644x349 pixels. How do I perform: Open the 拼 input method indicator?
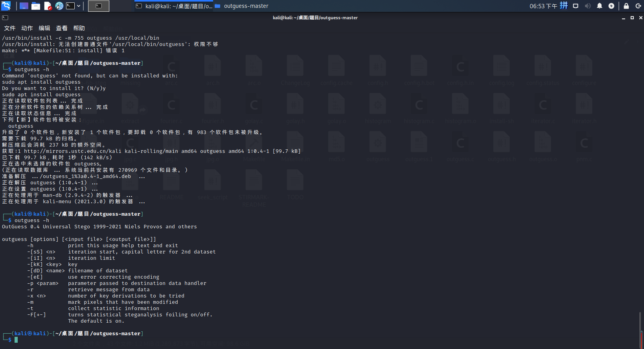pyautogui.click(x=564, y=6)
